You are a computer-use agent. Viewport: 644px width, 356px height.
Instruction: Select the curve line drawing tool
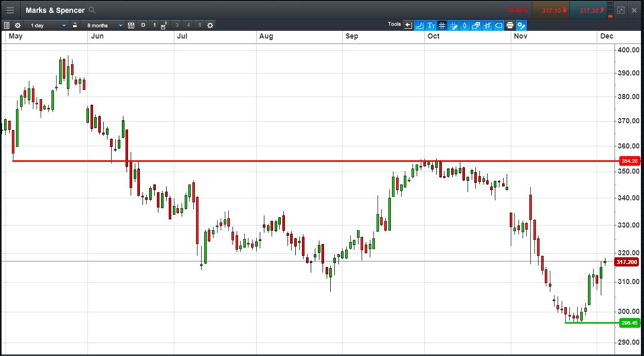click(419, 25)
